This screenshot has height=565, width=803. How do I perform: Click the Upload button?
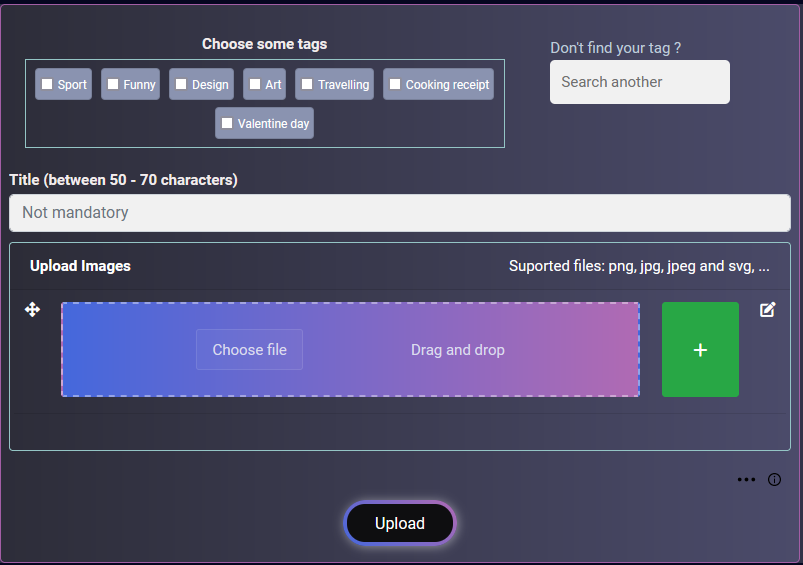(x=400, y=523)
